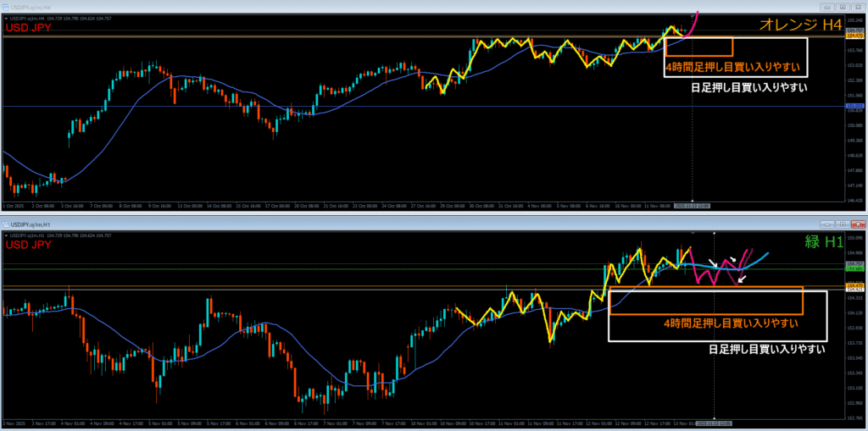Select the H1 window title USDJPY.oj1m,H1

point(32,224)
